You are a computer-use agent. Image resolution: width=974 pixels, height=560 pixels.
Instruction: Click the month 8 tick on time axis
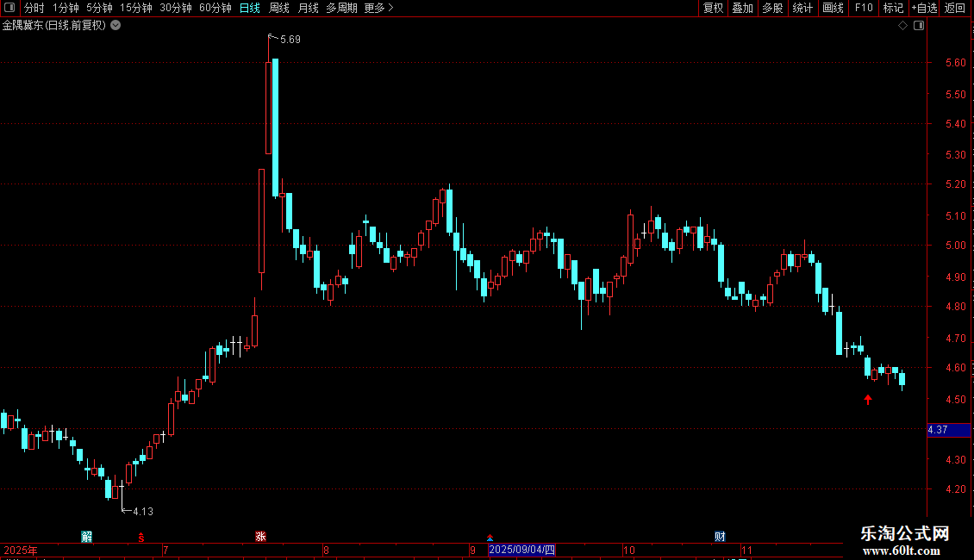(326, 550)
